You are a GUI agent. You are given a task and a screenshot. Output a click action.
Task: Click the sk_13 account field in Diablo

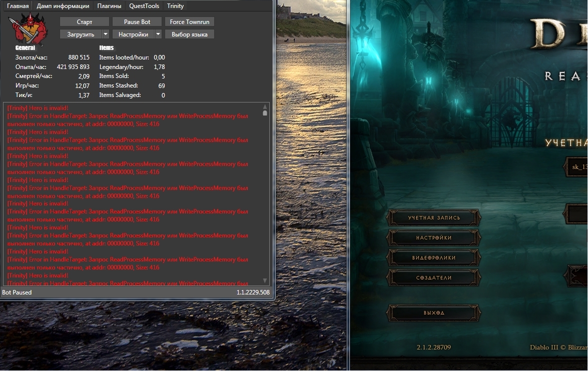tap(576, 167)
